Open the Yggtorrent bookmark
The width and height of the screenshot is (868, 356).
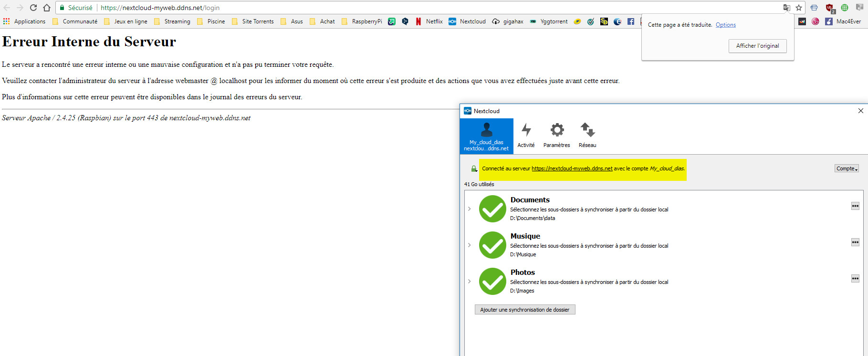(x=548, y=21)
